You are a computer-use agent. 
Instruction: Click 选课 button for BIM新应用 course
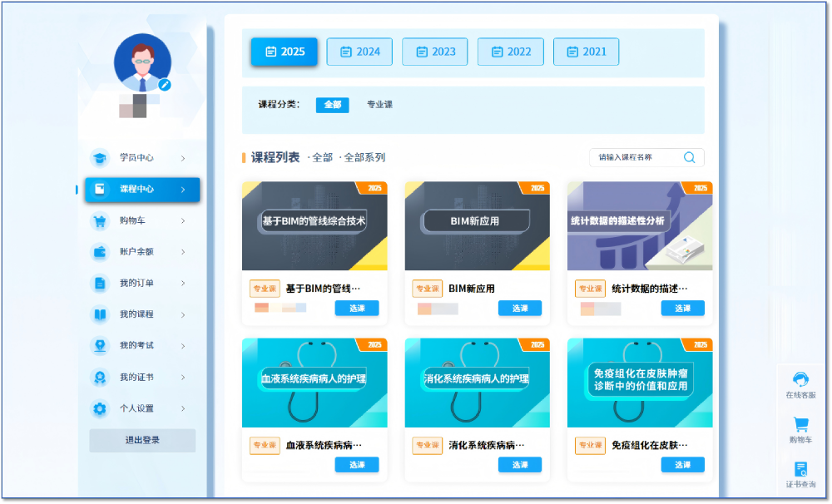[x=520, y=309]
